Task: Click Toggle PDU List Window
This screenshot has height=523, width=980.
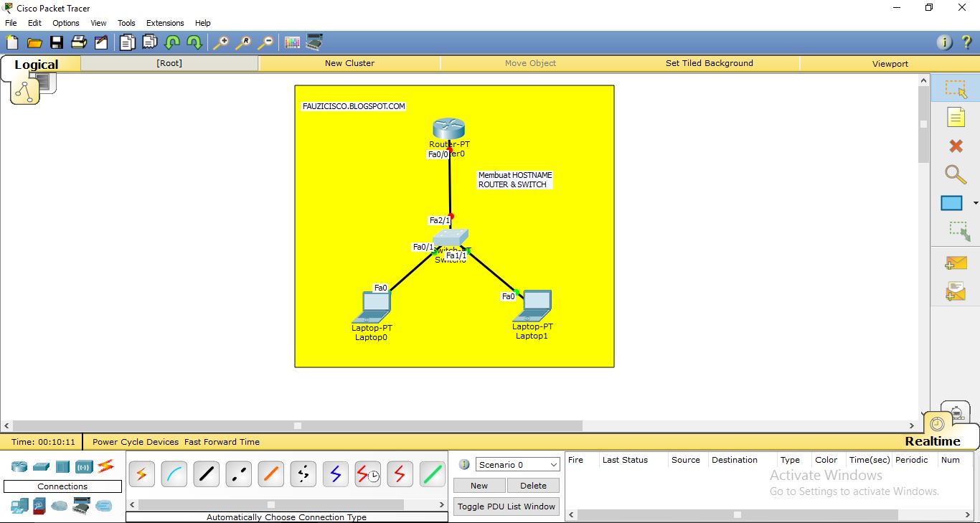Action: point(506,506)
